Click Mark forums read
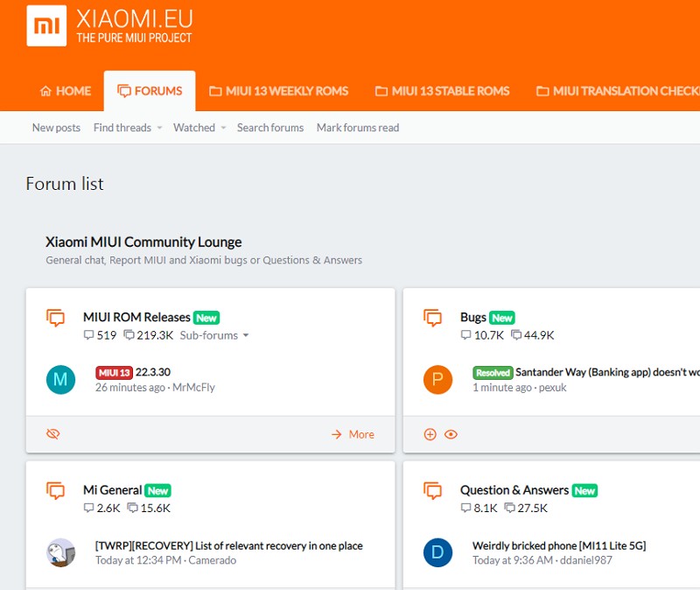 [x=358, y=128]
